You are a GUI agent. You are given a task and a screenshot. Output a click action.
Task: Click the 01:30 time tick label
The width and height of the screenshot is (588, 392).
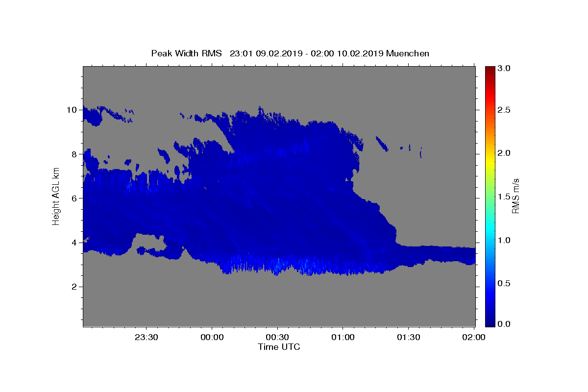(408, 338)
